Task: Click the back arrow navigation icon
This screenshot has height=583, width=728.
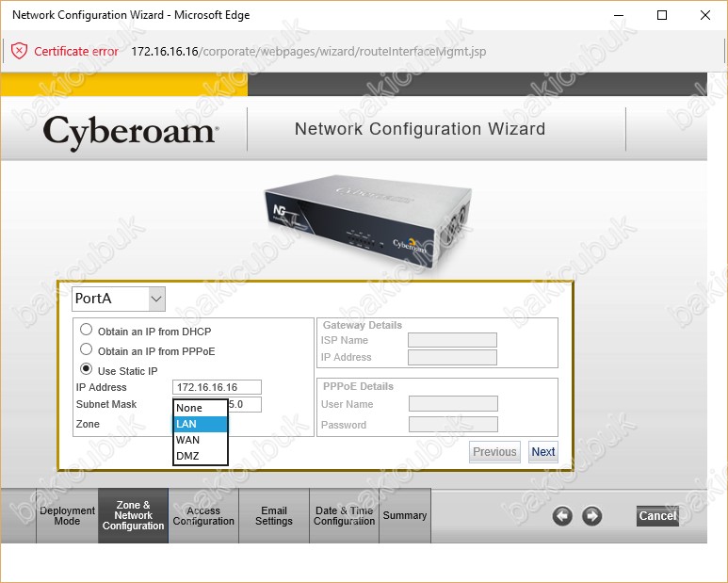Action: pyautogui.click(x=562, y=516)
